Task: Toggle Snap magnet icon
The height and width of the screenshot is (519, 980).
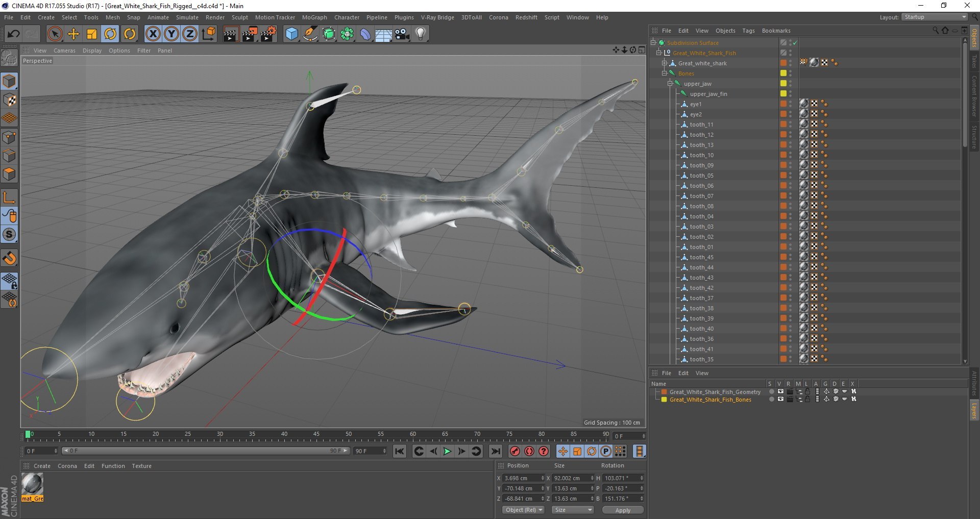Action: point(9,258)
